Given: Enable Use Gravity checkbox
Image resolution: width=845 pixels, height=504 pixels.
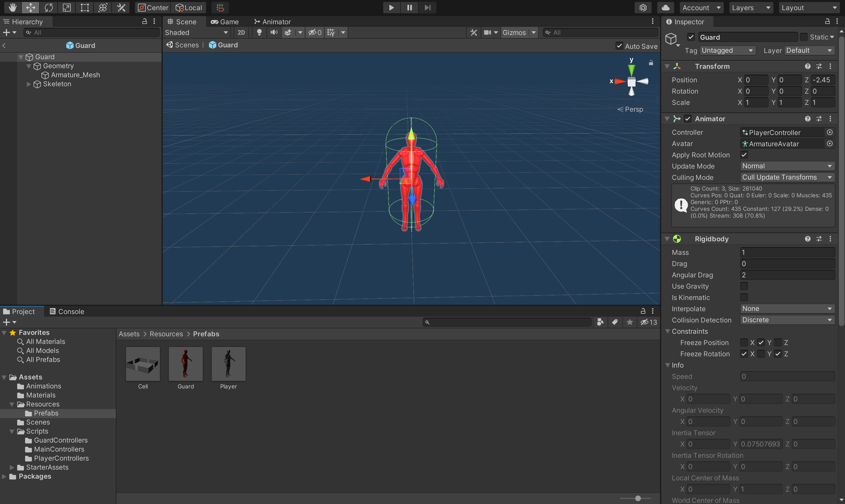Looking at the screenshot, I should tap(744, 286).
